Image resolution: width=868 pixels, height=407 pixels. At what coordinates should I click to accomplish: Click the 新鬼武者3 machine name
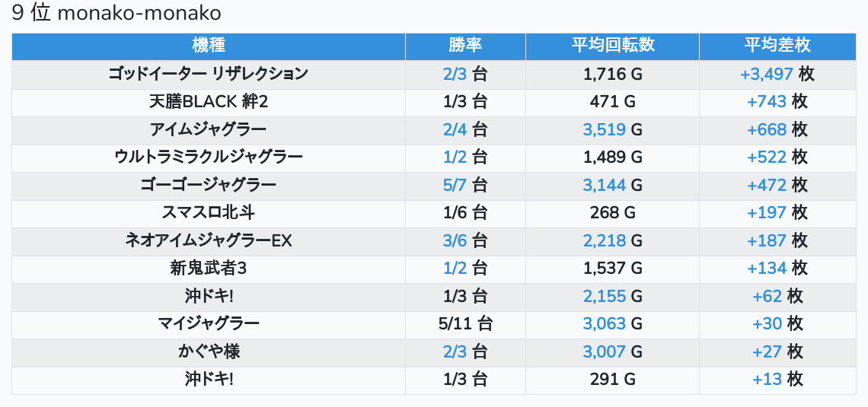click(209, 268)
